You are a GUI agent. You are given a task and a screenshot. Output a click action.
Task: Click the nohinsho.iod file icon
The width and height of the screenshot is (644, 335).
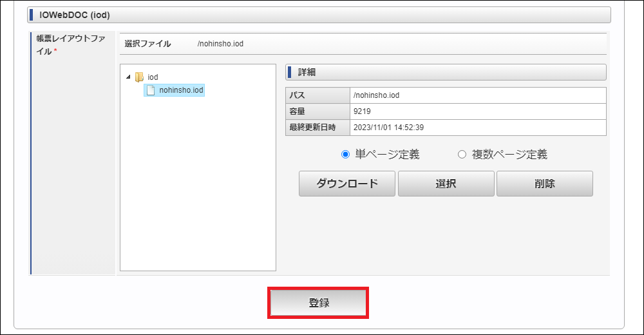pyautogui.click(x=151, y=90)
